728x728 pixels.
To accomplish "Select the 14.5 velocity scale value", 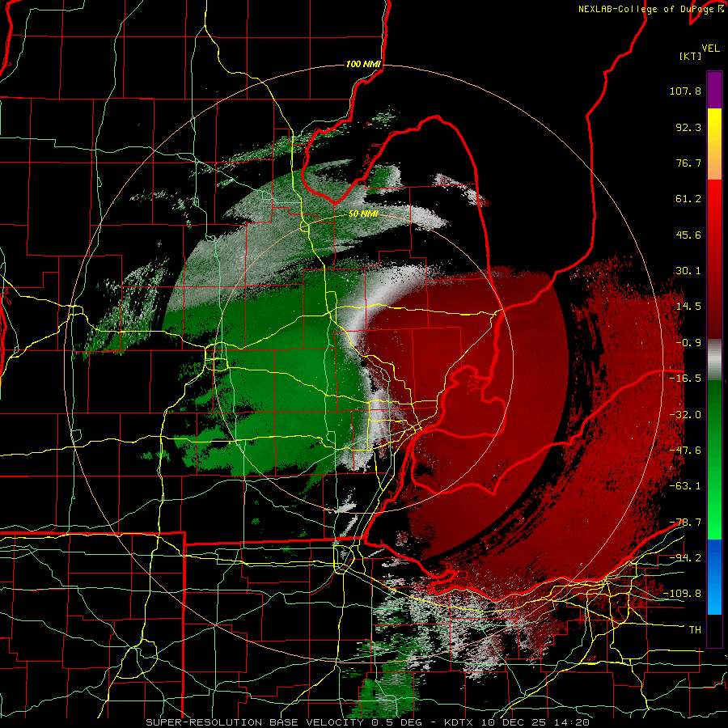I will (x=688, y=307).
